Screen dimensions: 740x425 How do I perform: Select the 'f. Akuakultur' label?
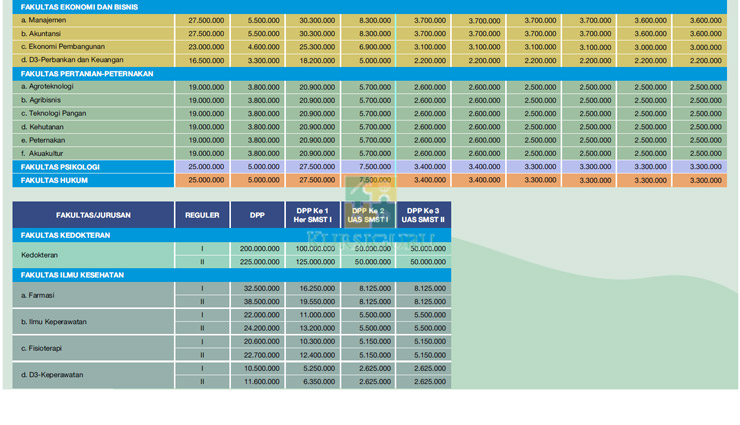click(42, 153)
